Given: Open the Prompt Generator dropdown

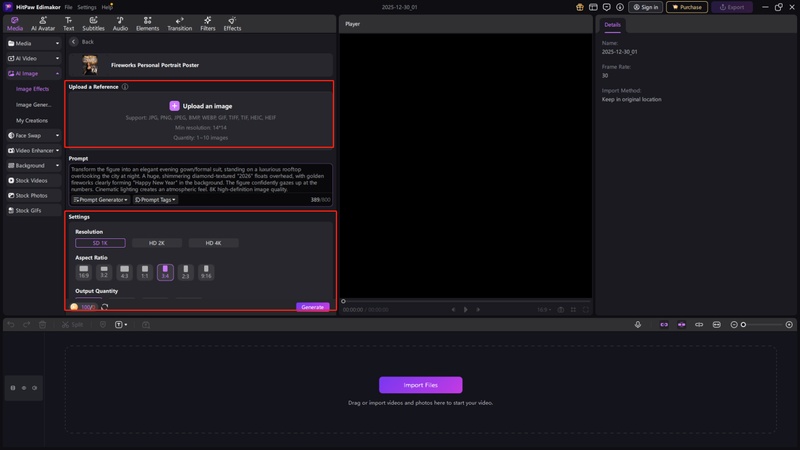Looking at the screenshot, I should point(100,200).
